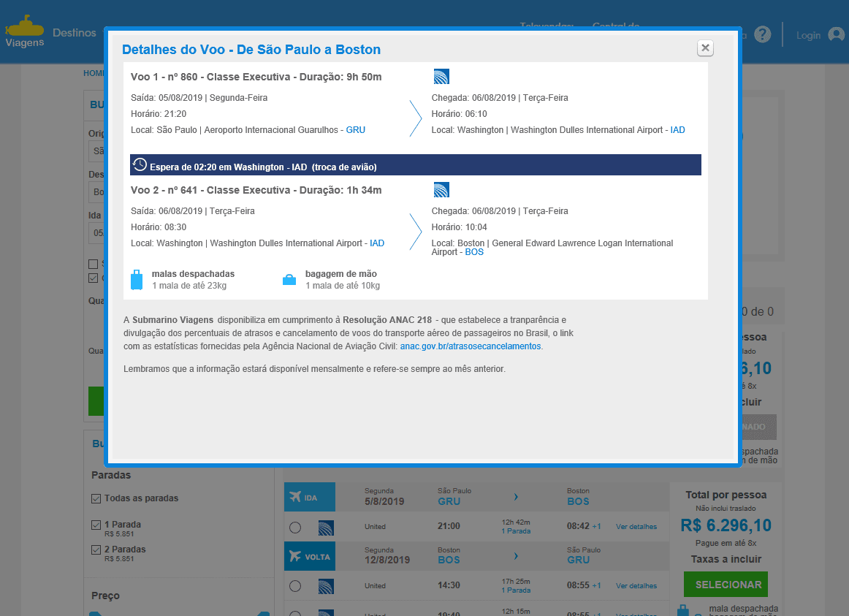Image resolution: width=849 pixels, height=616 pixels.
Task: Click the Espera de 02:20 em Washington banner
Action: (x=415, y=165)
